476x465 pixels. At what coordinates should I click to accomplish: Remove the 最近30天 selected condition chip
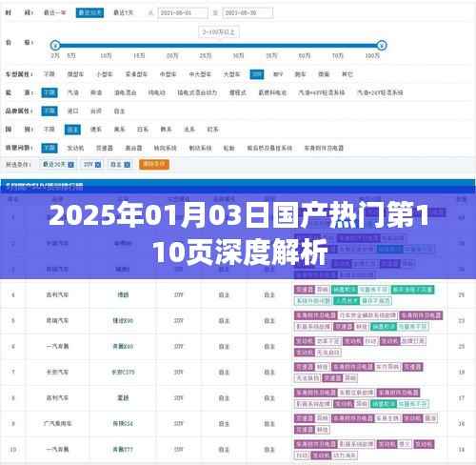click(71, 165)
